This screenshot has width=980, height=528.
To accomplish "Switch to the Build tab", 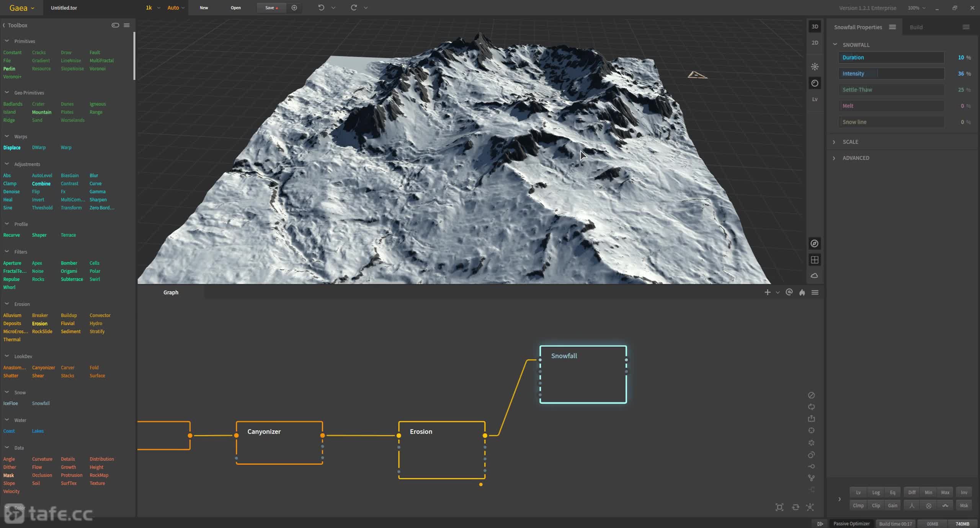I will click(x=916, y=27).
